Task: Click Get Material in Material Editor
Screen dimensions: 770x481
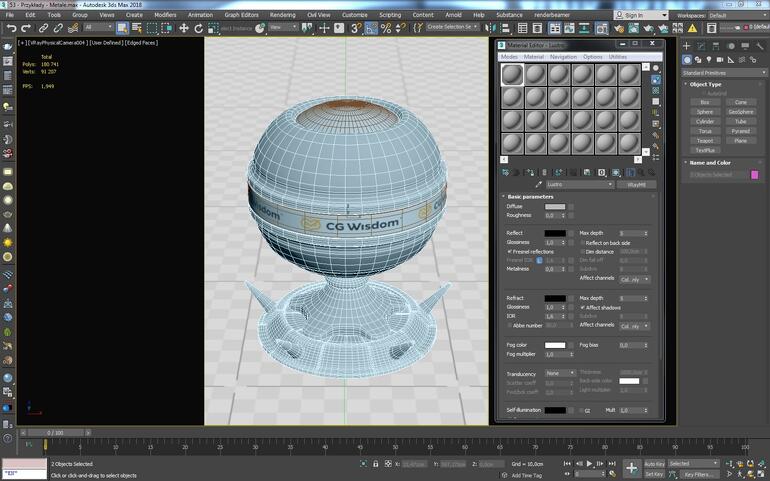Action: pos(505,172)
